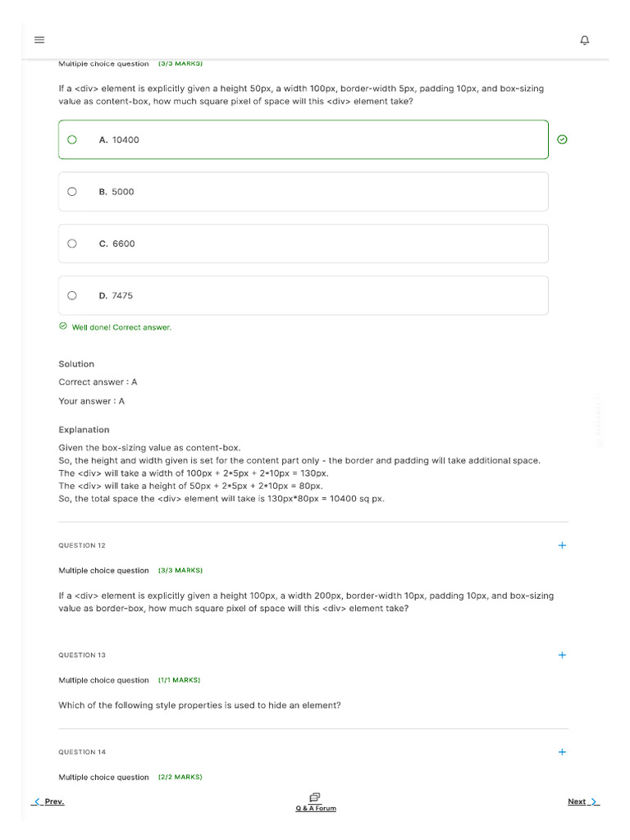
Task: Select radio button for option B 5000
Action: click(72, 192)
